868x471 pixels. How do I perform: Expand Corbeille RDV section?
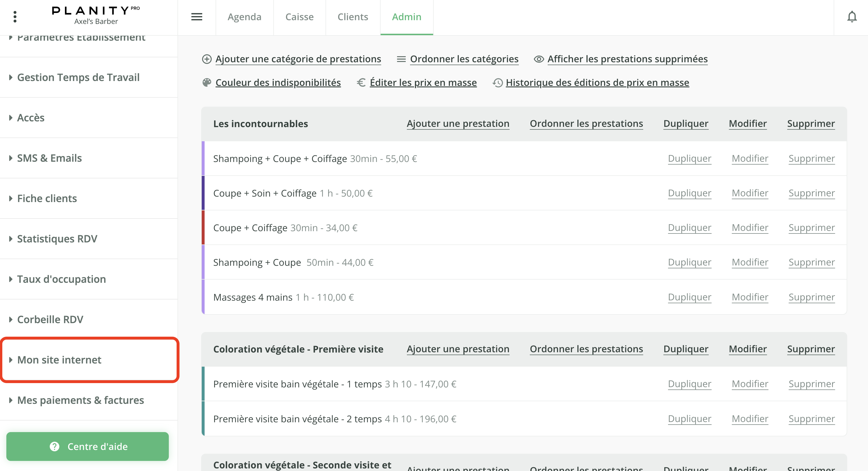point(50,319)
